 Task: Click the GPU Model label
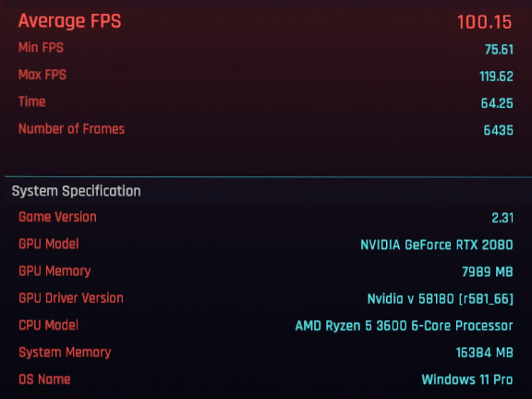pyautogui.click(x=49, y=244)
